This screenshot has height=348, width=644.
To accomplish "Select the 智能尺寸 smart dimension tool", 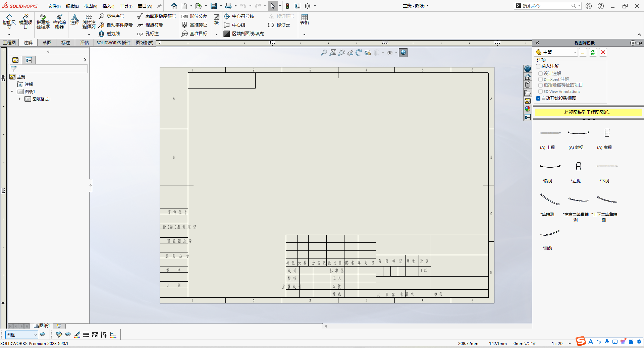I will pyautogui.click(x=9, y=21).
